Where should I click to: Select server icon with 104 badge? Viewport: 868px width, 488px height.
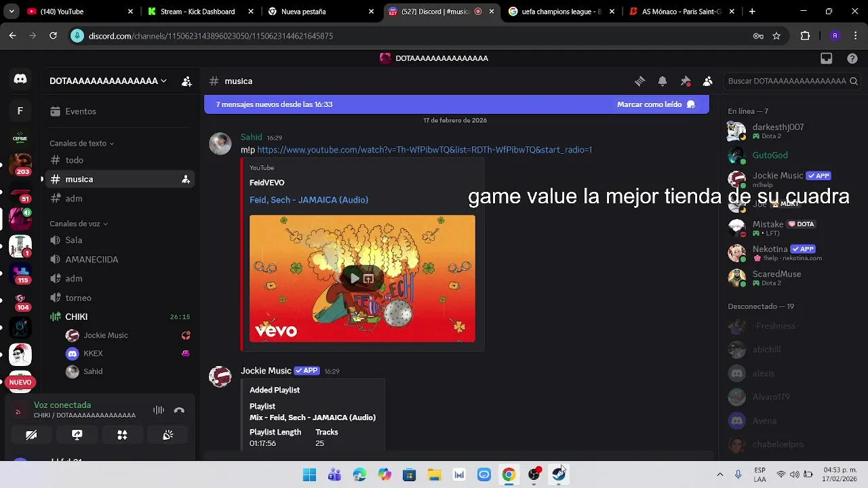pos(20,302)
